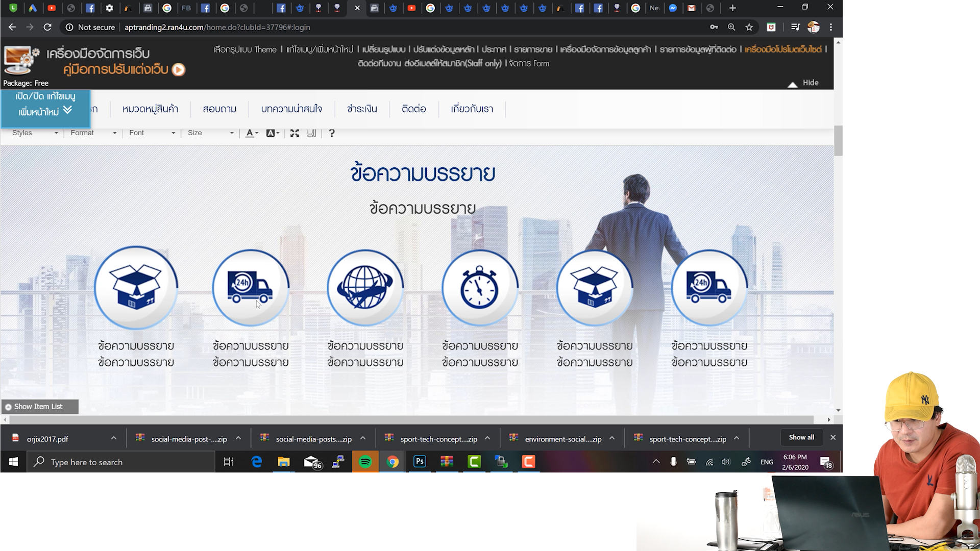Screen dimensions: 980x551
Task: Open the notification center icon
Action: pos(826,463)
